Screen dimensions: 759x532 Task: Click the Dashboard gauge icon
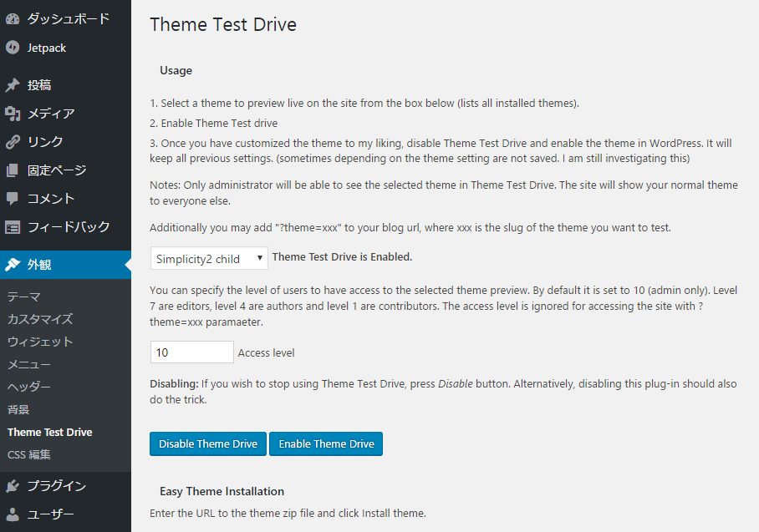tap(13, 19)
